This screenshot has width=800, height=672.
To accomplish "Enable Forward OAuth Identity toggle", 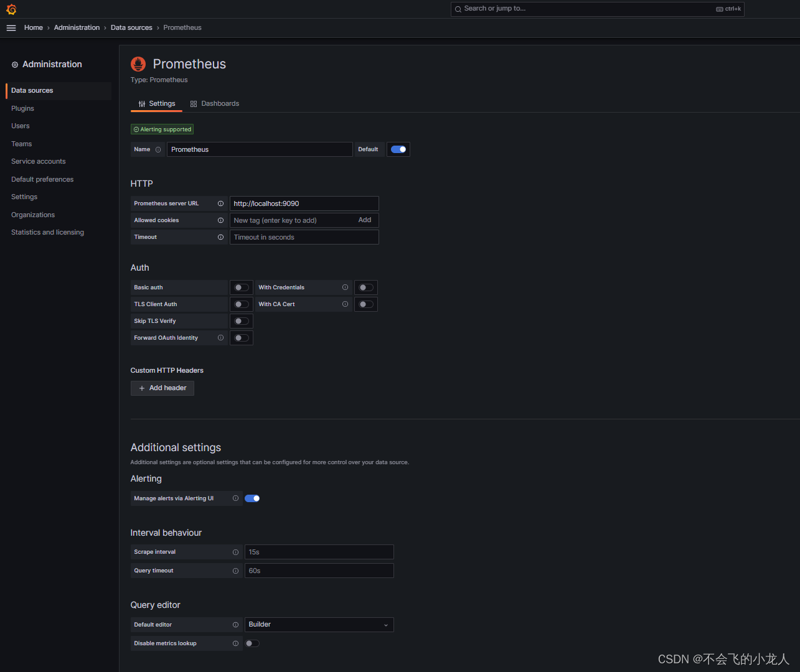I will (x=242, y=338).
